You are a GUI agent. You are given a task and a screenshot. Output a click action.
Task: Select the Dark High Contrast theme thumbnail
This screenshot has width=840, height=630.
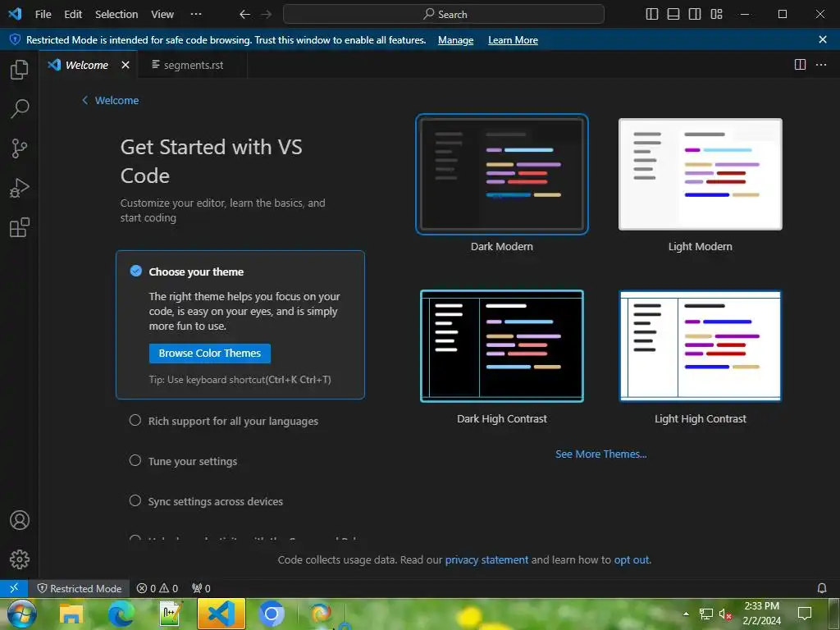point(501,346)
